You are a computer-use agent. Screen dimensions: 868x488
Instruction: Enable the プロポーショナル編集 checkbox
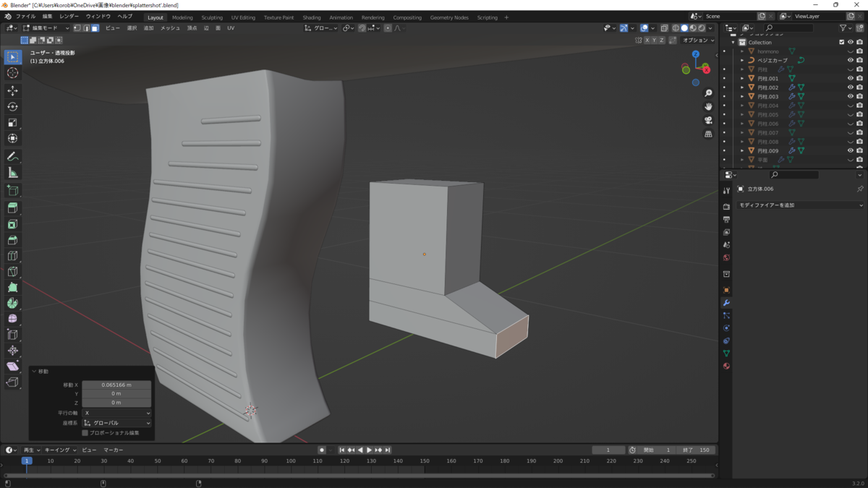[85, 433]
